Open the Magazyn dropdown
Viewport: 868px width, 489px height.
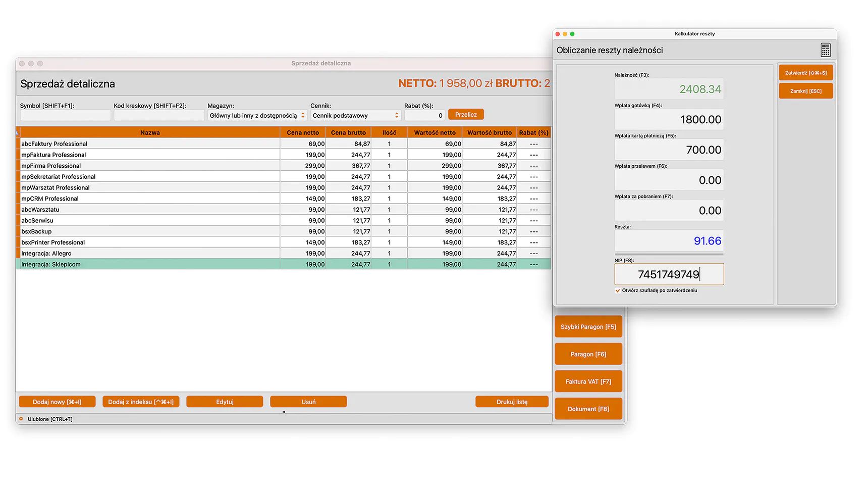tap(257, 116)
